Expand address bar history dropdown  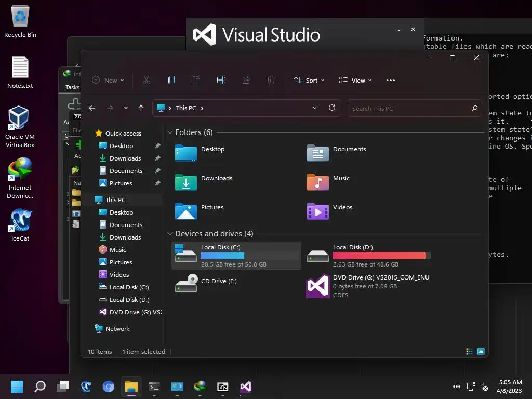pos(314,108)
